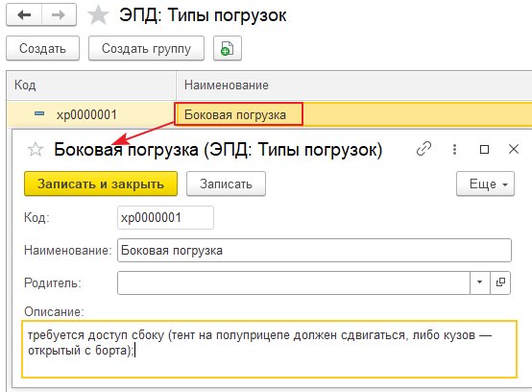Click the Записать button

click(226, 184)
